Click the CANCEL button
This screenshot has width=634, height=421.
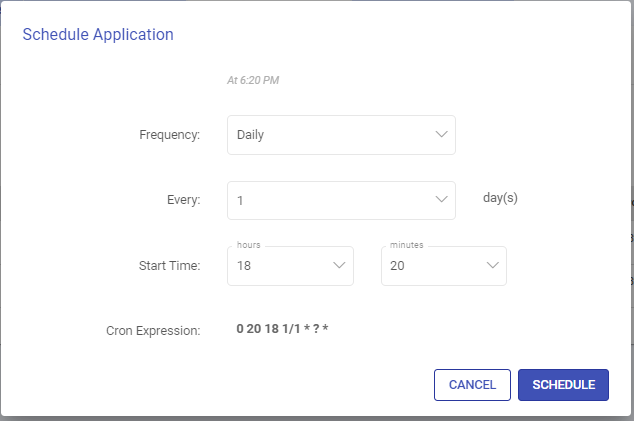(x=472, y=385)
